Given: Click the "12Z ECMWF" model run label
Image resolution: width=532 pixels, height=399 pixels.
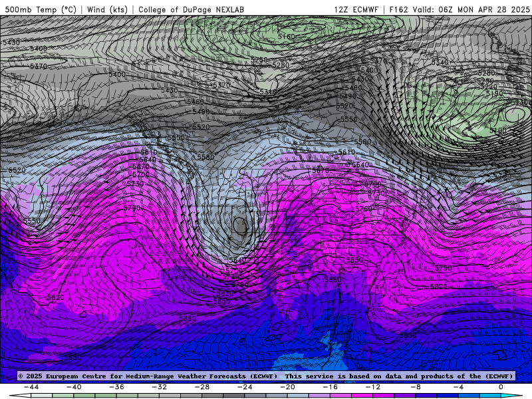Looking at the screenshot, I should click(356, 9).
